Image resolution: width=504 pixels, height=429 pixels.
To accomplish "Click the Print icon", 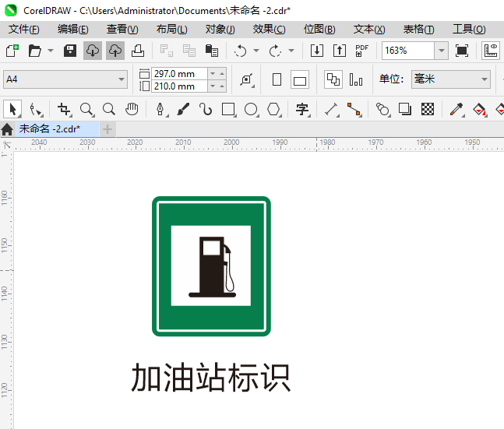I will pos(138,51).
